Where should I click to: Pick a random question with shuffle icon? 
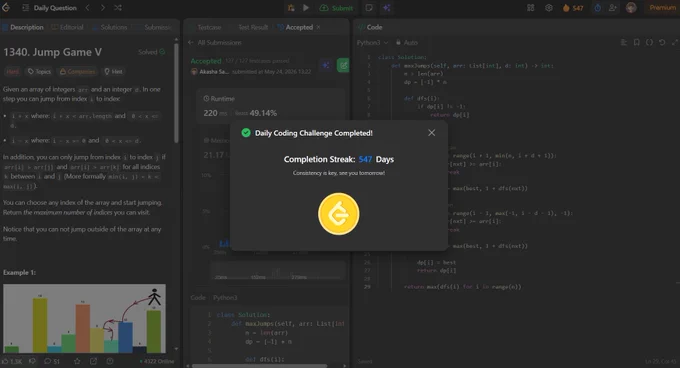click(x=118, y=8)
